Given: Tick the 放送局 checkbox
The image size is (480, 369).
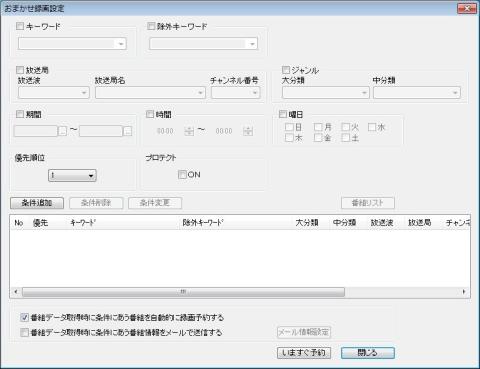Looking at the screenshot, I should tap(20, 70).
